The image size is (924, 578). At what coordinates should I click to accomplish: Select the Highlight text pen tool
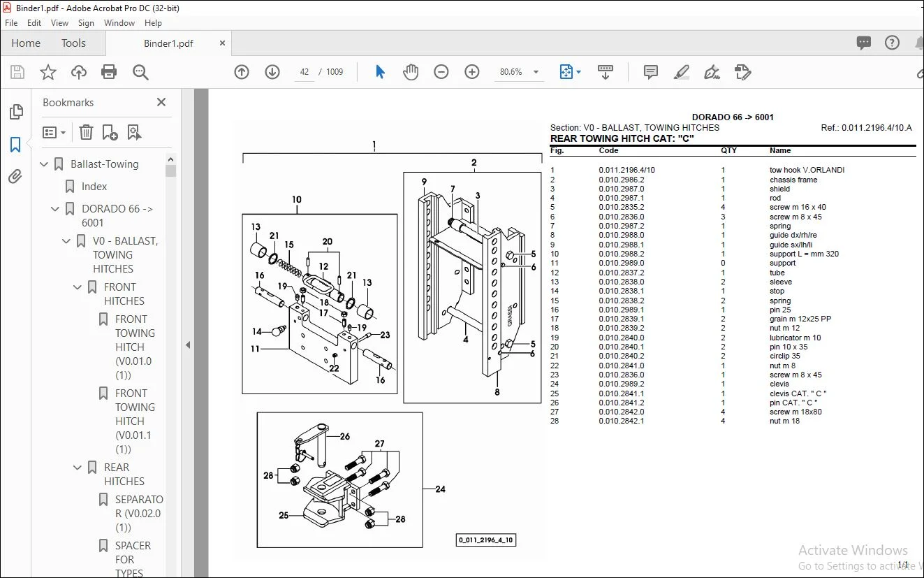point(682,72)
